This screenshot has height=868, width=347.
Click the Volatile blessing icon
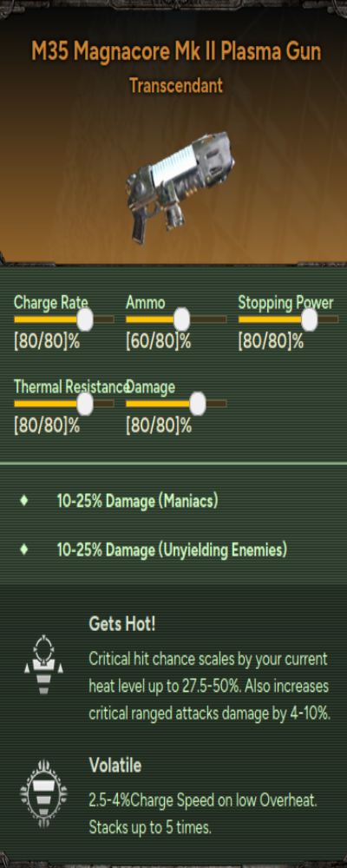tap(43, 792)
